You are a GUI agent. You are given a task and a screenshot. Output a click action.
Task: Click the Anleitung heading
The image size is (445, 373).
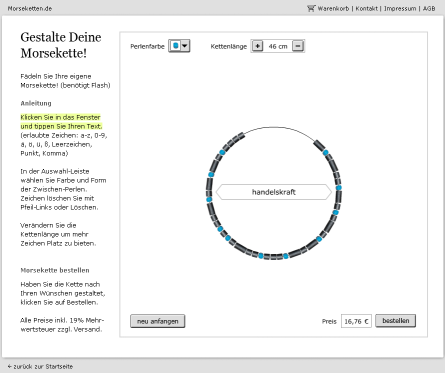[x=36, y=103]
